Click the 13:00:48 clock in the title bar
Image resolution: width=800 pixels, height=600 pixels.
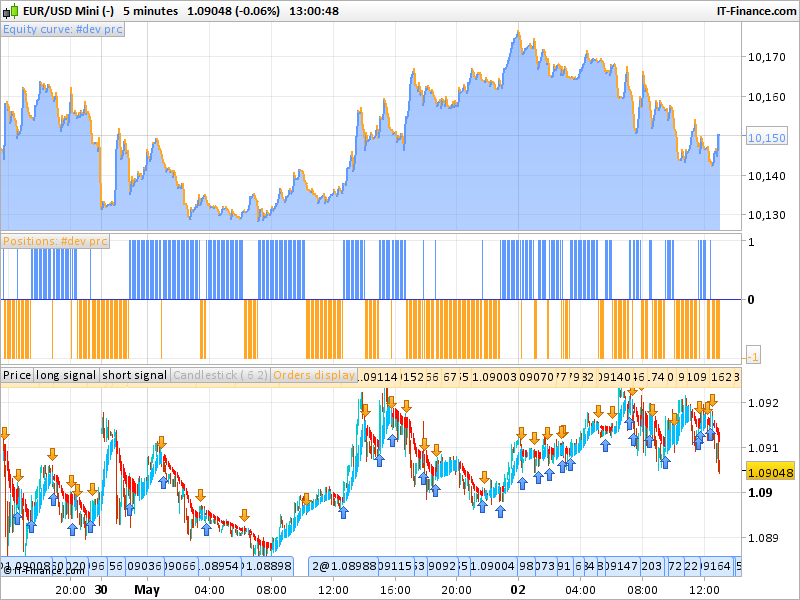[x=314, y=11]
